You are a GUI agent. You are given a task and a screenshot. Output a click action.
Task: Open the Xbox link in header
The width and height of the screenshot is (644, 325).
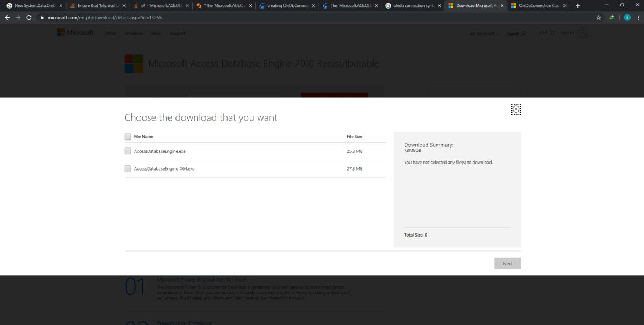[156, 33]
